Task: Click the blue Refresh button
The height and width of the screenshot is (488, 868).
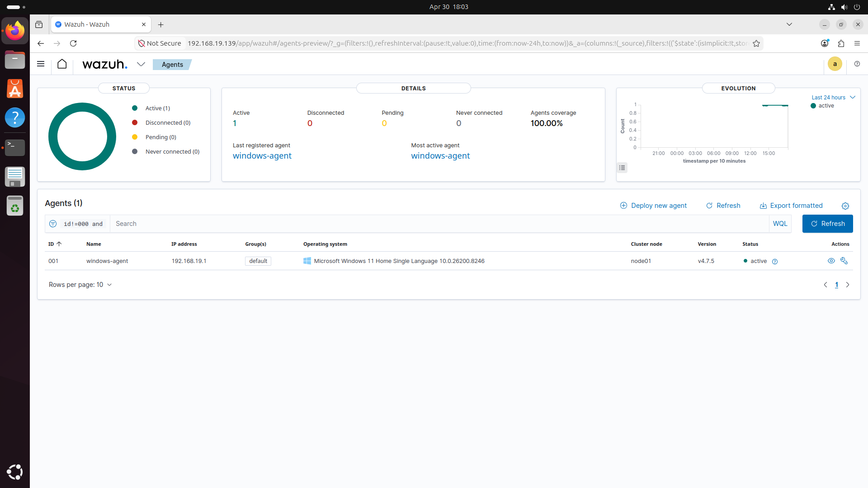Action: point(828,224)
